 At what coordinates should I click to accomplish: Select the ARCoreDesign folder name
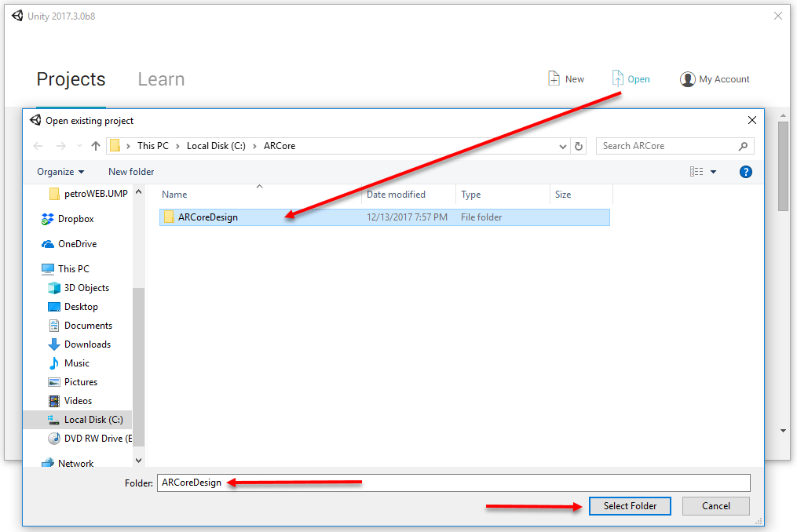(x=208, y=217)
